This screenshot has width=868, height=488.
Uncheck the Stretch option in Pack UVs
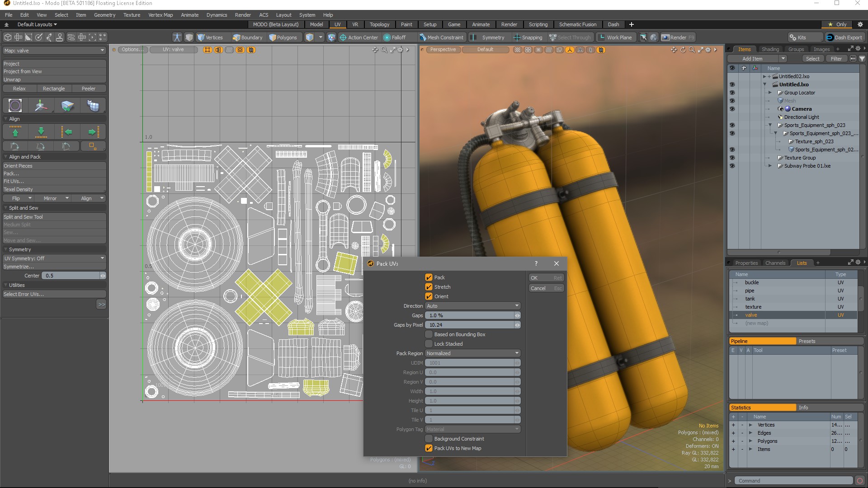click(x=429, y=286)
